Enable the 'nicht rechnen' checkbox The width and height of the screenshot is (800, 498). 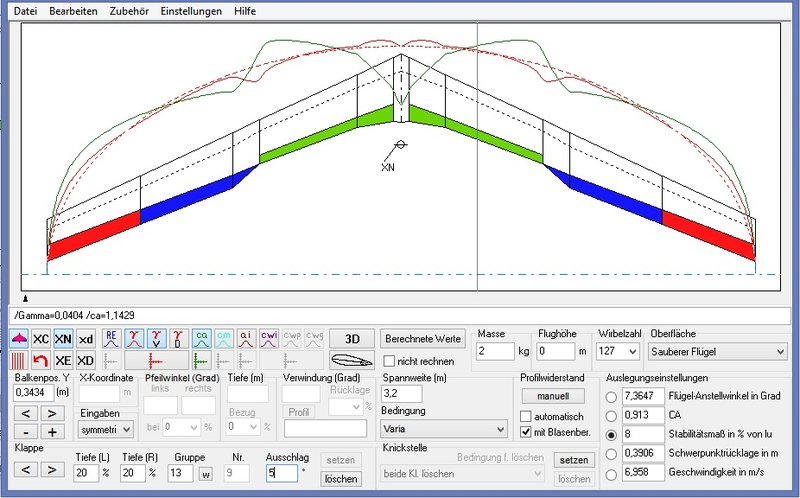390,361
